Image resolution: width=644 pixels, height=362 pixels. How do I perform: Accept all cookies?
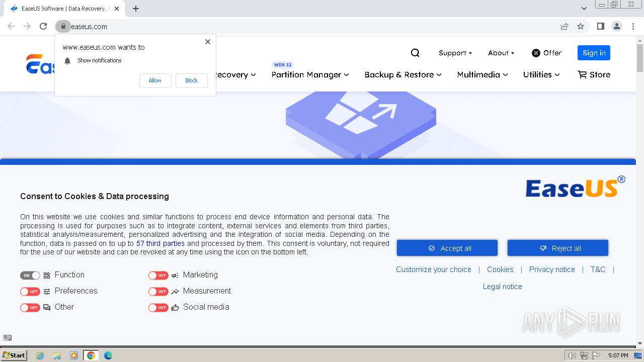tap(447, 248)
